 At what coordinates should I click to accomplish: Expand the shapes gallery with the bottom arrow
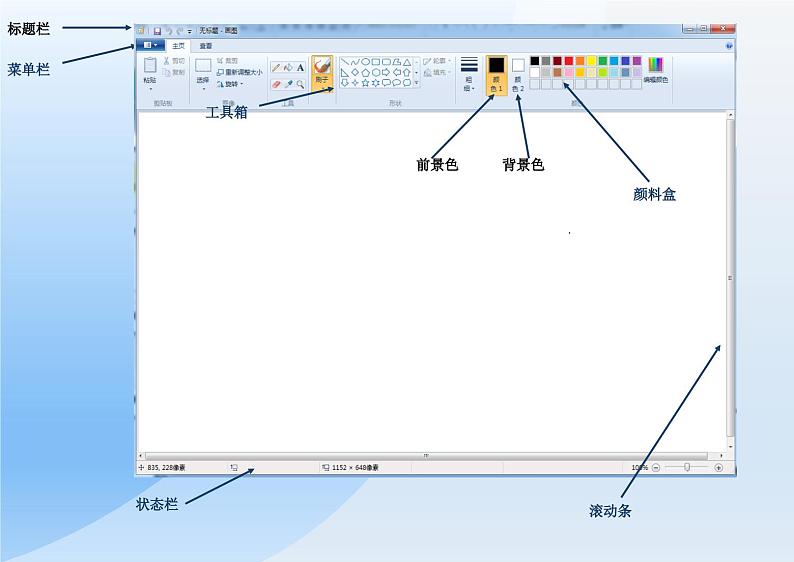417,83
